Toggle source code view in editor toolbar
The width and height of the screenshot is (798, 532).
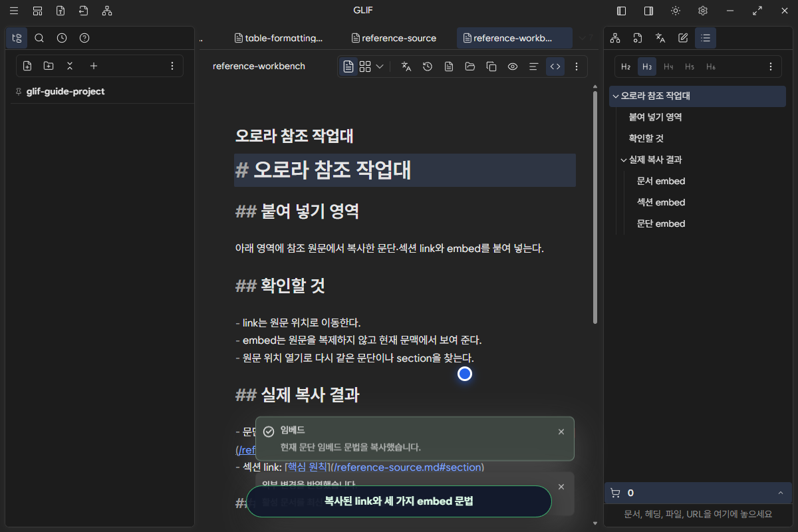click(x=555, y=66)
